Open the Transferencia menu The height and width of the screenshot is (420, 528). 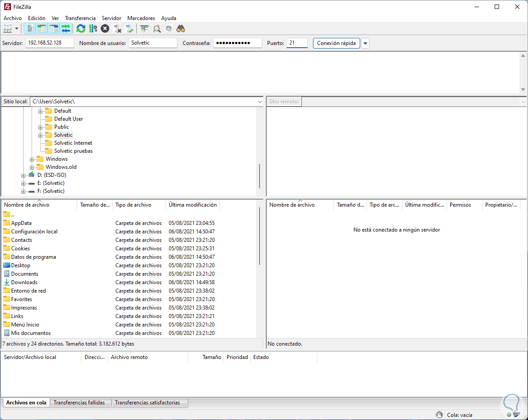80,18
